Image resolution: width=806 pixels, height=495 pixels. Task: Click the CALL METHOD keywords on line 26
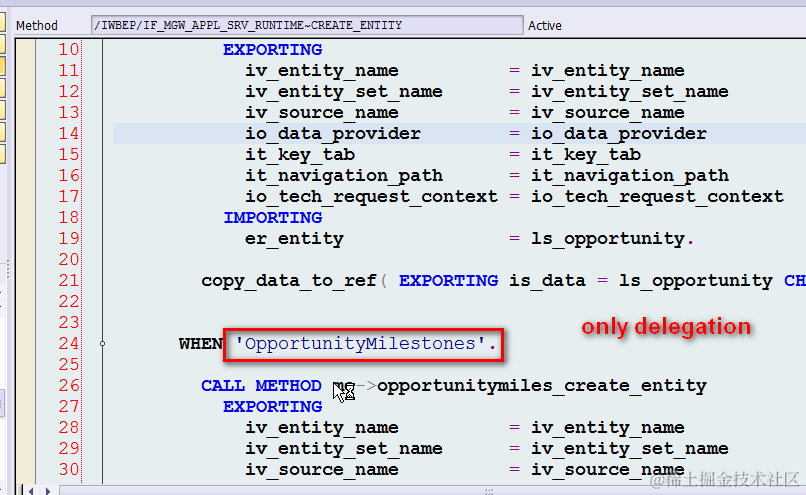click(261, 386)
